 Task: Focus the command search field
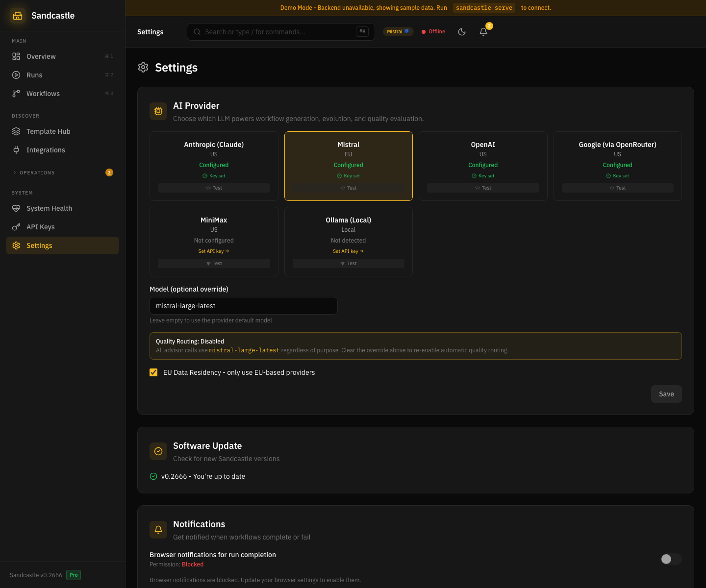[x=280, y=32]
